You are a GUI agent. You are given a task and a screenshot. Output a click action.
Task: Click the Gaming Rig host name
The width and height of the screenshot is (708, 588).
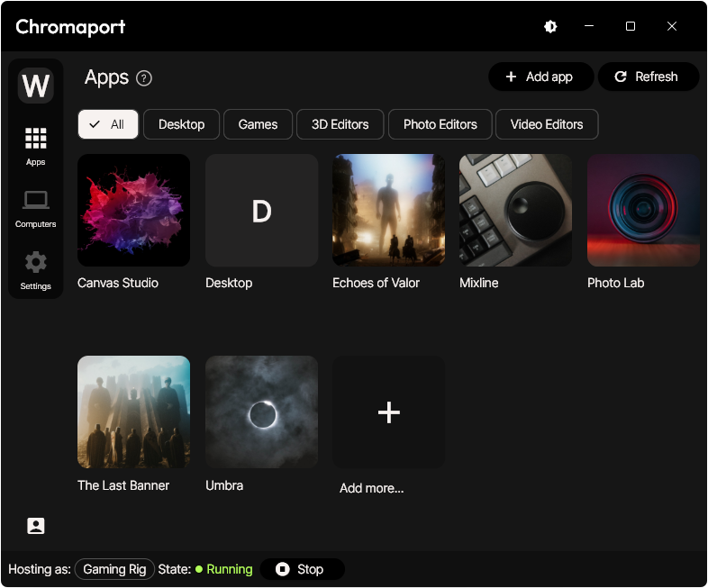[114, 569]
